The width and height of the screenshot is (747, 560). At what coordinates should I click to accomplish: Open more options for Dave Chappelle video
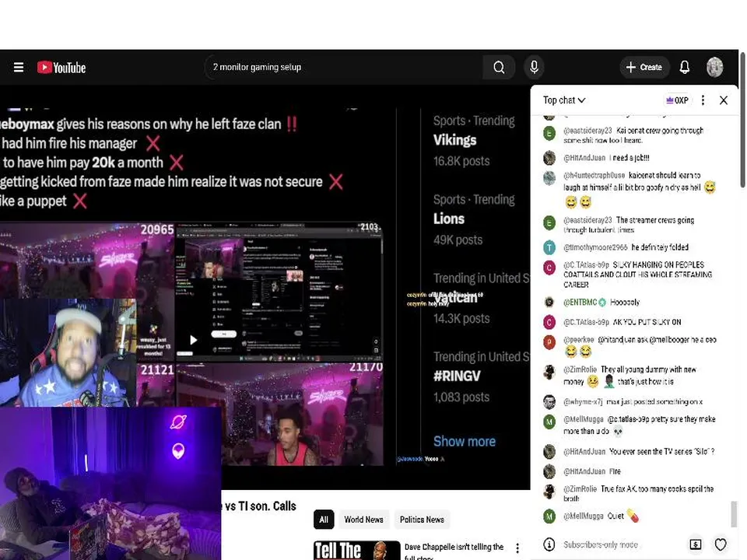[x=517, y=548]
